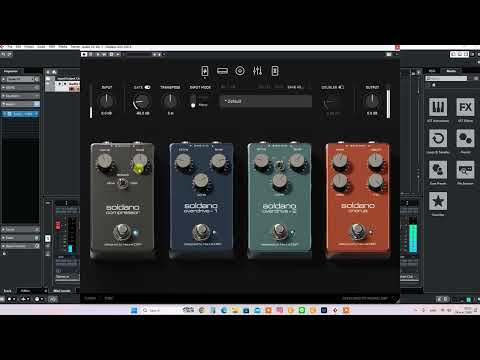Open the Cubase plug-in header preset field
Viewport: 480px width, 360px height.
[138, 54]
